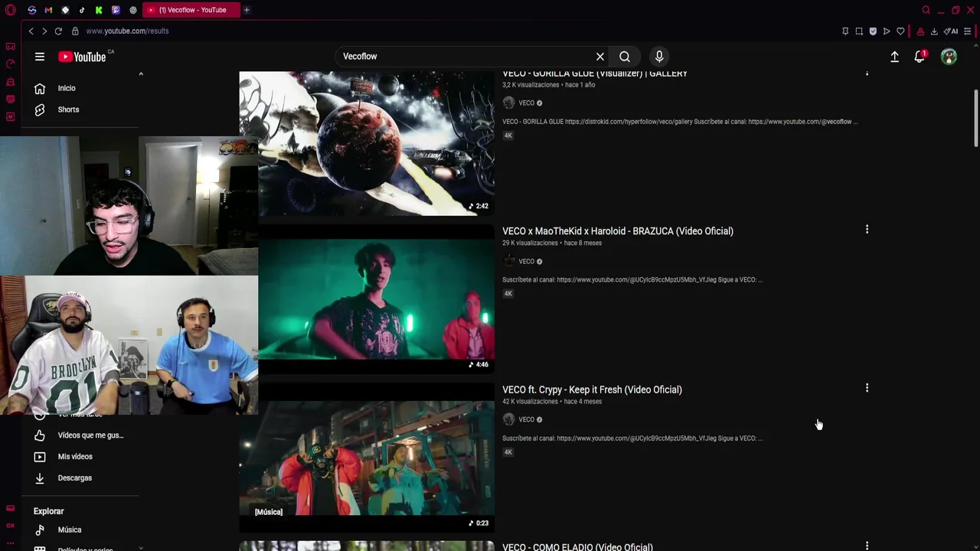Image resolution: width=980 pixels, height=551 pixels.
Task: Click the page vertical scrollbar thumb
Action: coord(975,119)
